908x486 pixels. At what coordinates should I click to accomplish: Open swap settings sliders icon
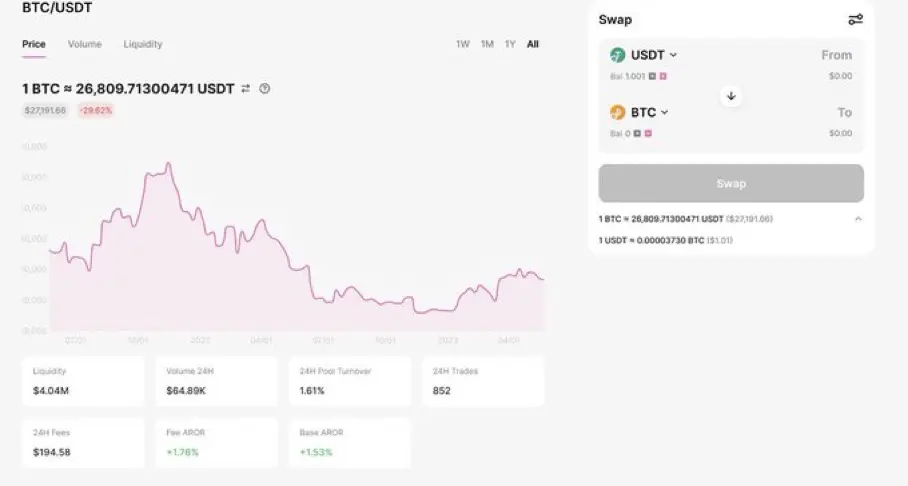point(855,19)
